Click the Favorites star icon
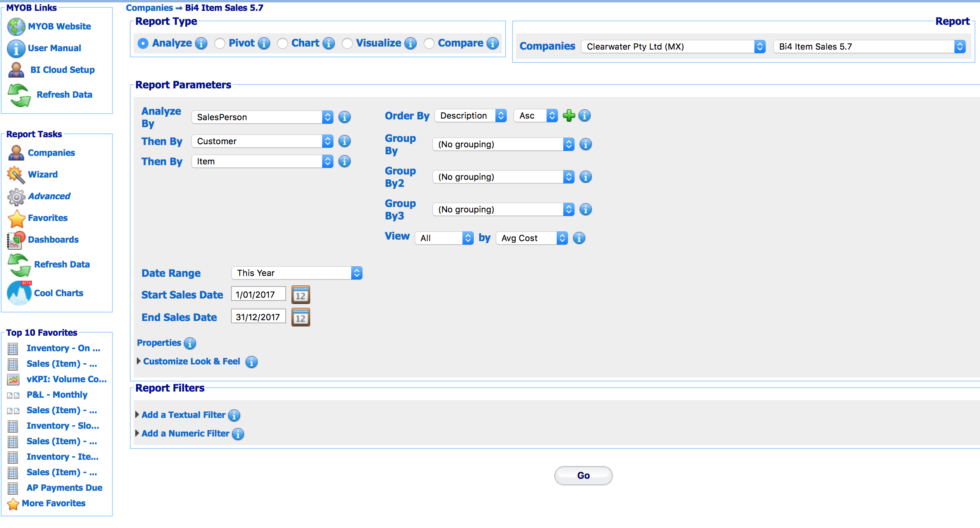 [x=16, y=218]
